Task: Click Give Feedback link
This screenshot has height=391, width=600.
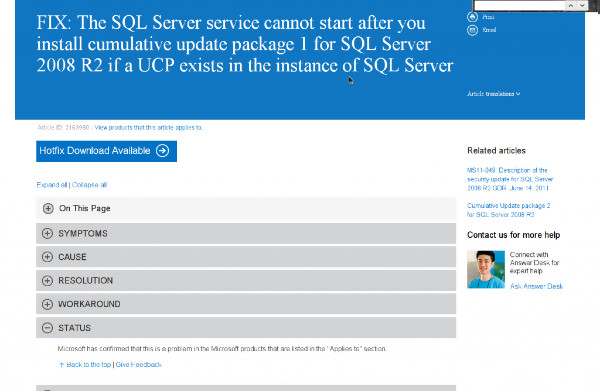Action: tap(139, 365)
